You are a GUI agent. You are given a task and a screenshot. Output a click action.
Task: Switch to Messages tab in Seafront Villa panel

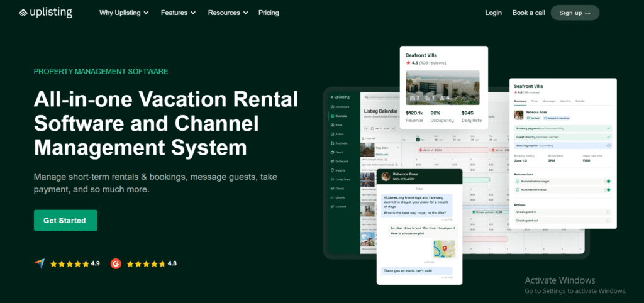(x=548, y=101)
